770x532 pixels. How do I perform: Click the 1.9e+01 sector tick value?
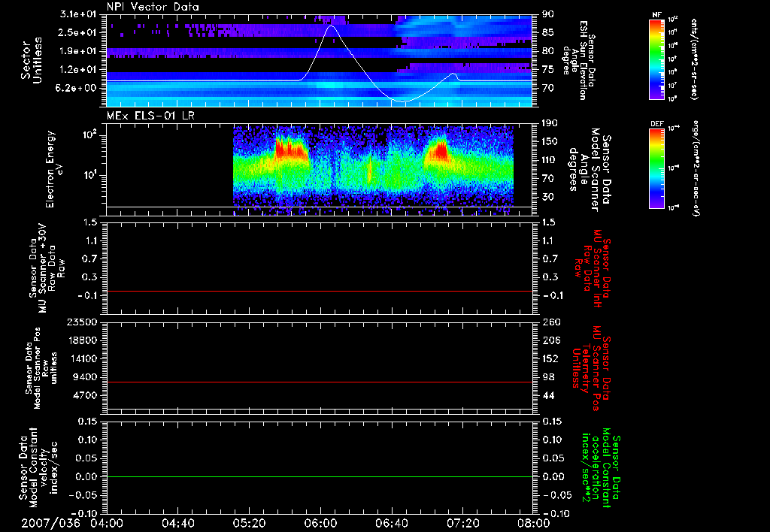click(78, 51)
